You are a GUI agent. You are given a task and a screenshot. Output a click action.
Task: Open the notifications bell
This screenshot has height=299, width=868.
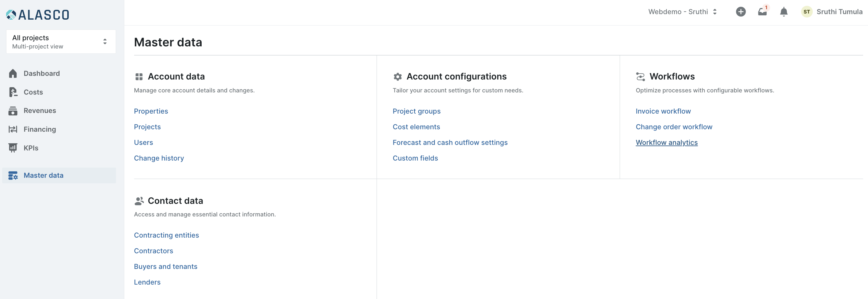click(x=784, y=12)
